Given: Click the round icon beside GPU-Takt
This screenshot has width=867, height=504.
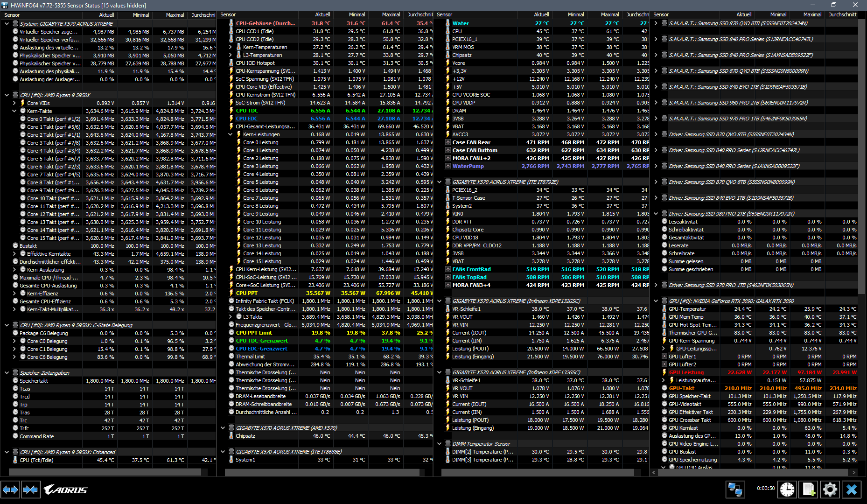Looking at the screenshot, I should [664, 388].
